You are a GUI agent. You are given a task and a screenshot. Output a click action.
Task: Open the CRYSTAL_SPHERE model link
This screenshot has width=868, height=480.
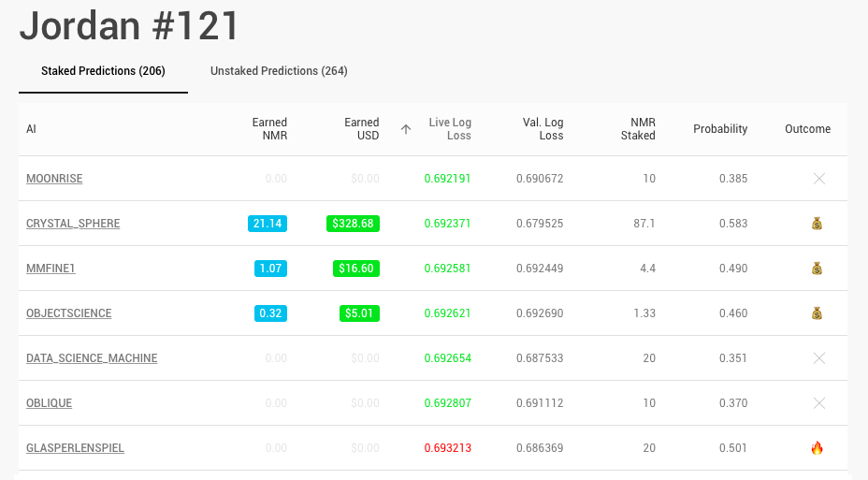pyautogui.click(x=73, y=224)
